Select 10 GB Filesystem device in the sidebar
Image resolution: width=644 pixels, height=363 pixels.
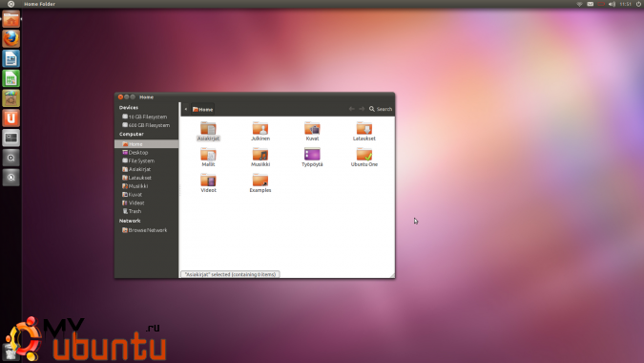coord(146,117)
